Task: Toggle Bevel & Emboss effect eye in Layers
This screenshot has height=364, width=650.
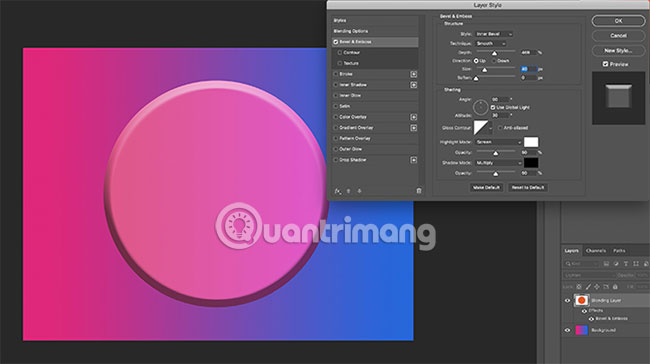Action: (591, 319)
